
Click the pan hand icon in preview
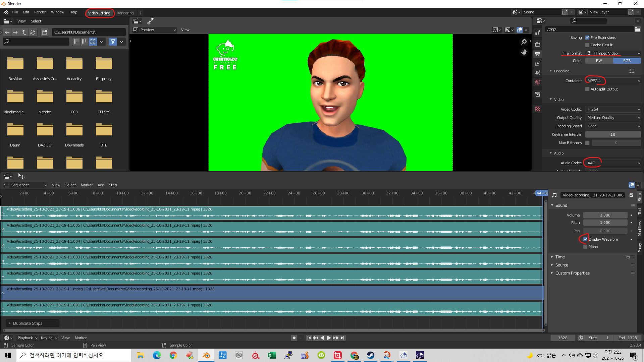pos(524,52)
